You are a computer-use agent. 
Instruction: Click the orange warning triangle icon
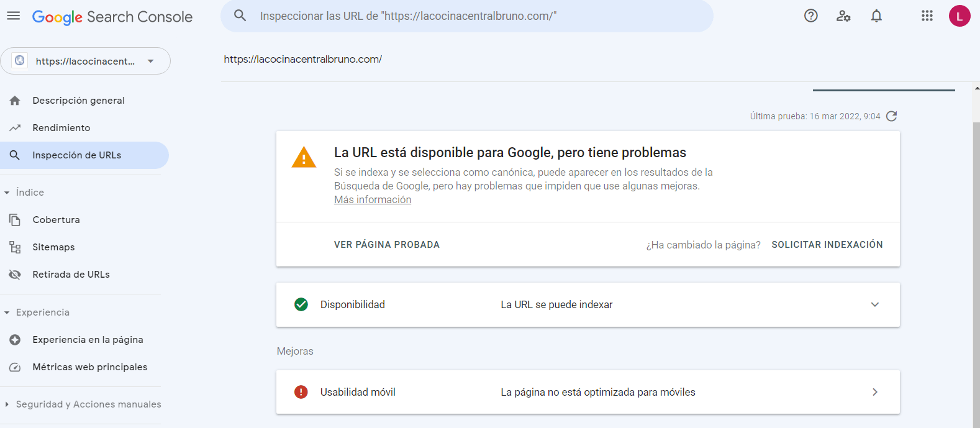pos(304,158)
